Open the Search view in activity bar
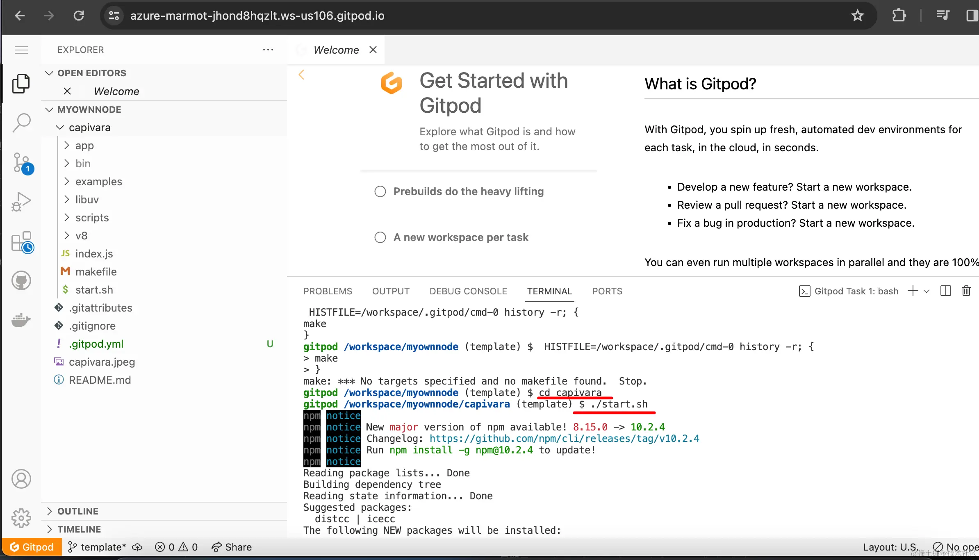The image size is (979, 560). click(x=21, y=122)
